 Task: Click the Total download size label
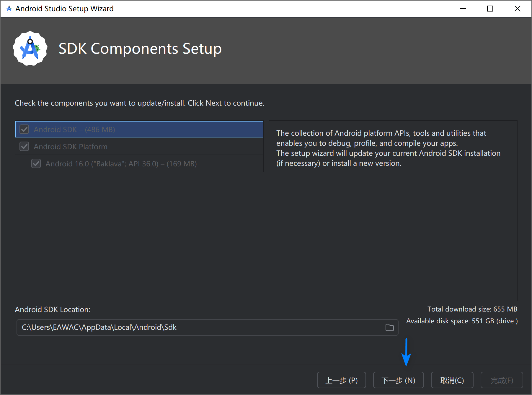(472, 309)
